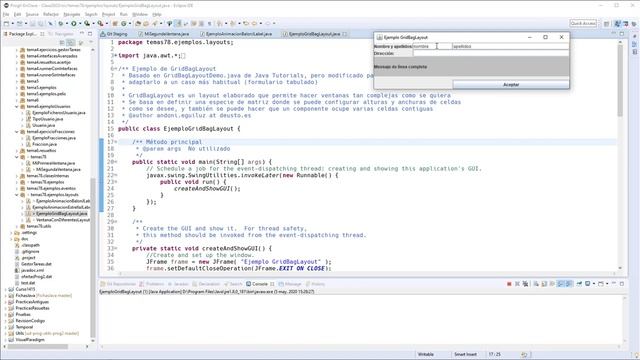Viewport: 640px width, 360px height.
Task: Click the nombre field in GridBagLayout window
Action: pos(432,47)
